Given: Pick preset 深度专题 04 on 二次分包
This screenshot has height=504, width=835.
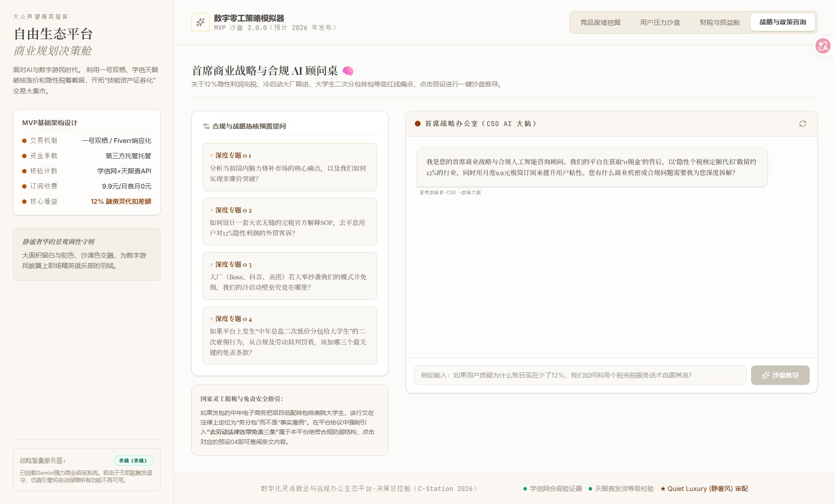Looking at the screenshot, I should pos(290,335).
